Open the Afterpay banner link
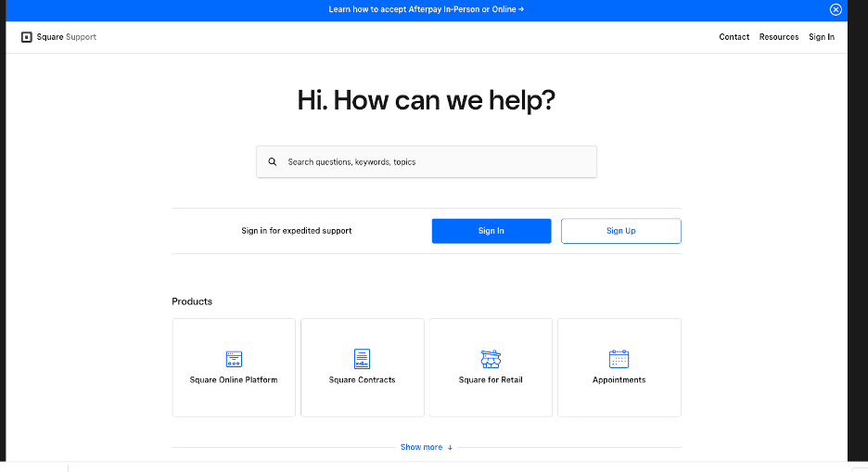Screen dimensions: 868x473 coord(427,9)
